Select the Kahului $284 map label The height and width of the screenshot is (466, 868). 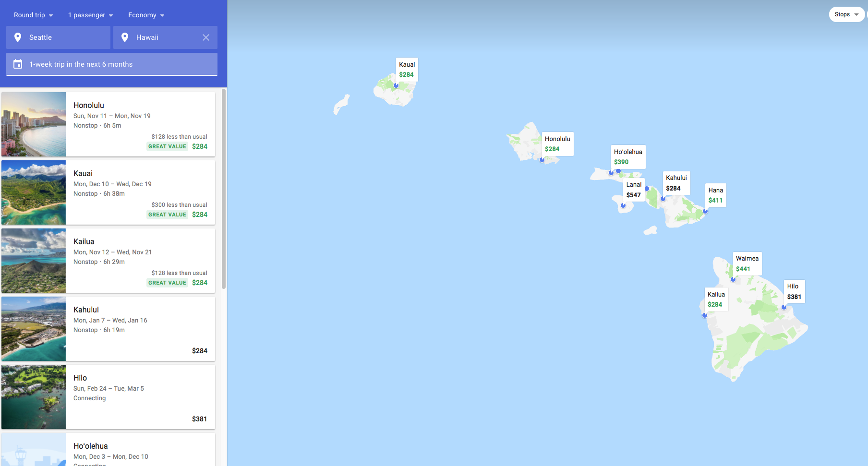(x=676, y=183)
